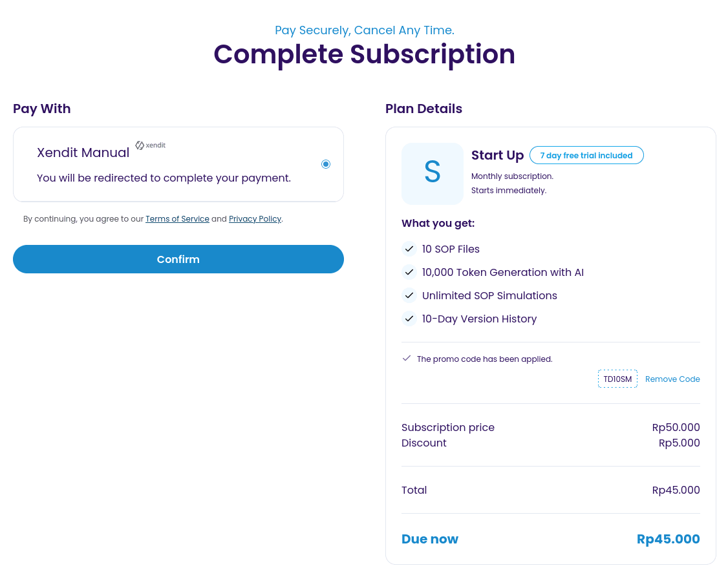Click the Due now amount Rp45.000
Screen dimensions: 728x579
668,539
